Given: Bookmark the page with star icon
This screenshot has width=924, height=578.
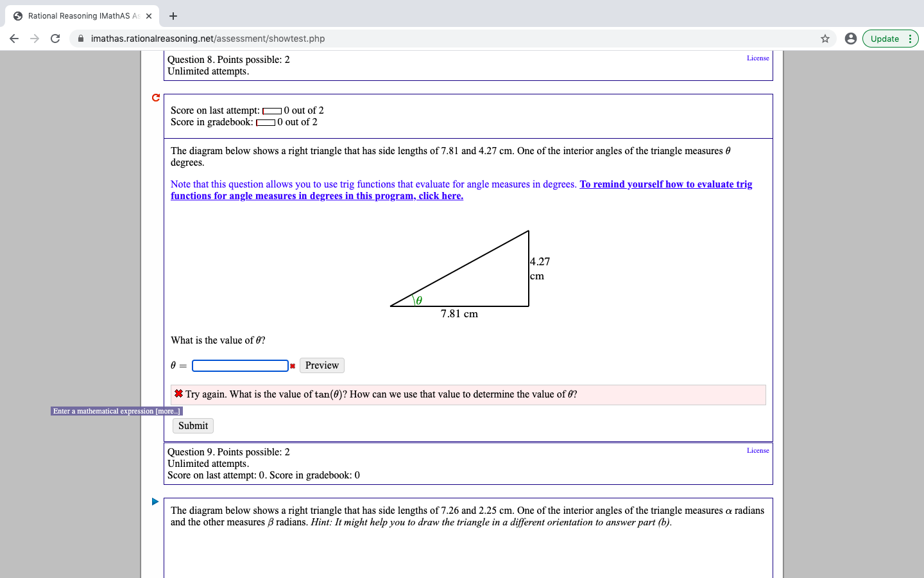Looking at the screenshot, I should coord(825,39).
